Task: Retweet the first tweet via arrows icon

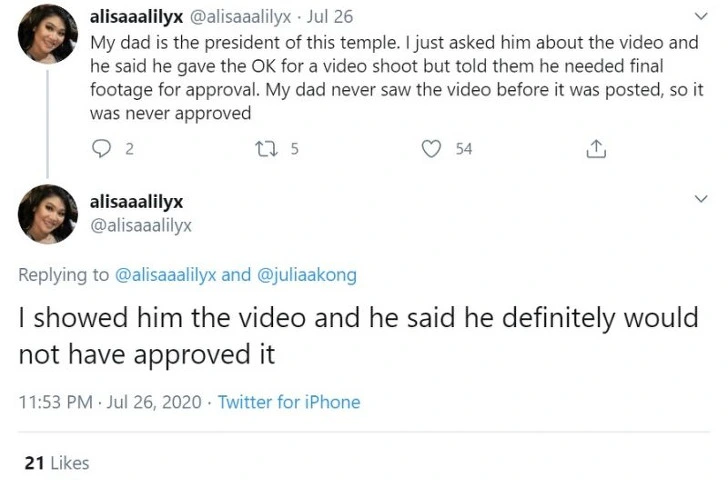Action: 266,149
